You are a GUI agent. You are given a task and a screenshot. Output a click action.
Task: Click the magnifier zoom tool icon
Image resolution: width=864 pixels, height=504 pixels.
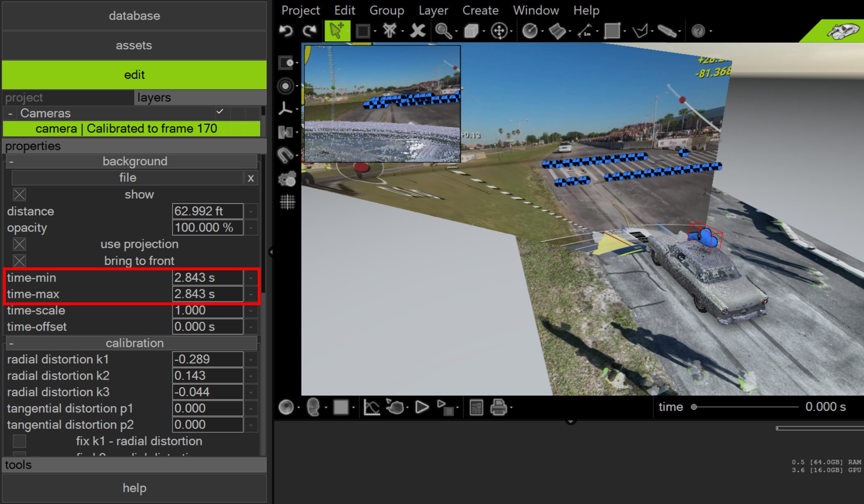(443, 31)
